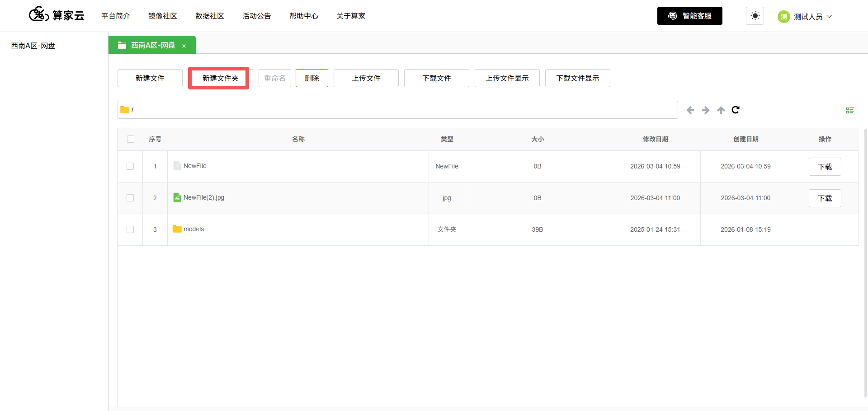The width and height of the screenshot is (868, 411).
Task: Open 关于算家 menu item
Action: pyautogui.click(x=351, y=16)
